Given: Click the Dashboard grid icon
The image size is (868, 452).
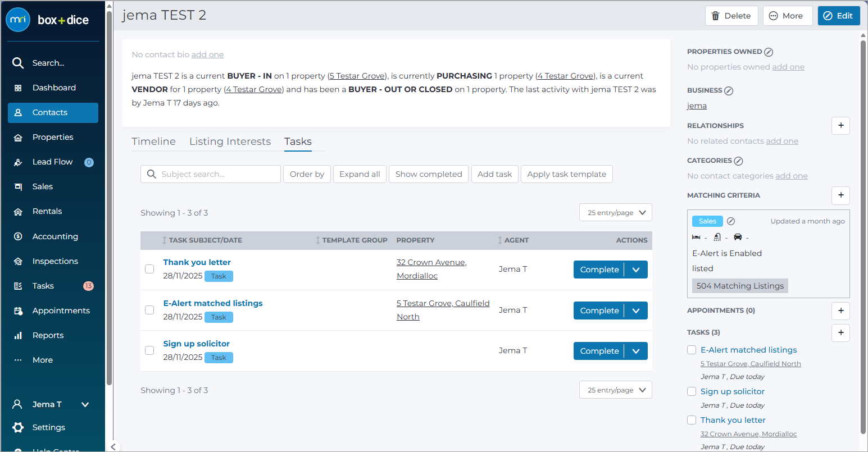Looking at the screenshot, I should pos(18,88).
